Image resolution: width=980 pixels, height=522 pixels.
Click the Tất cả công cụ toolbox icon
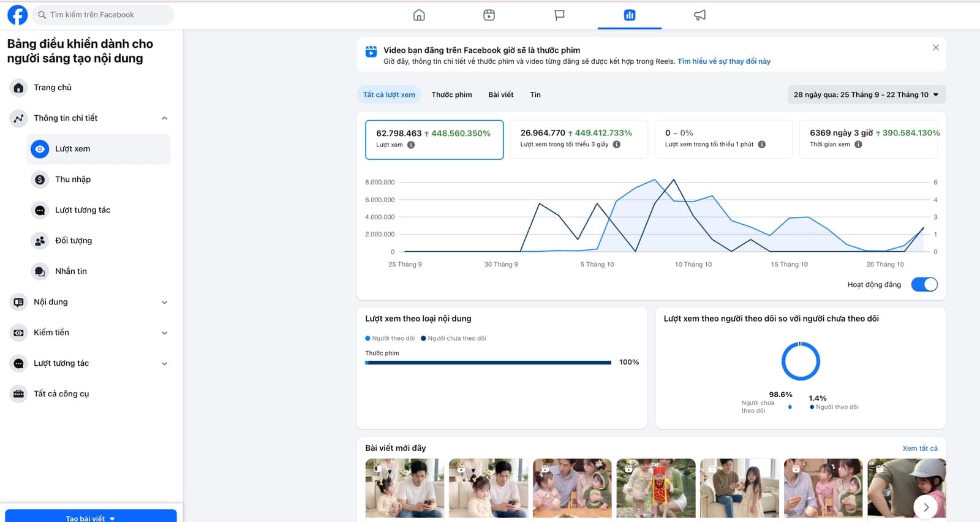pos(19,394)
